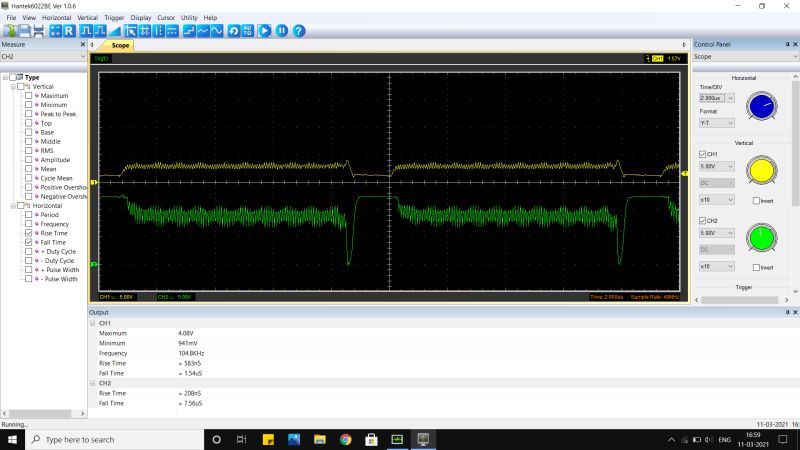The height and width of the screenshot is (450, 800).
Task: Click the horizontal cursor lines icon
Action: tap(172, 31)
